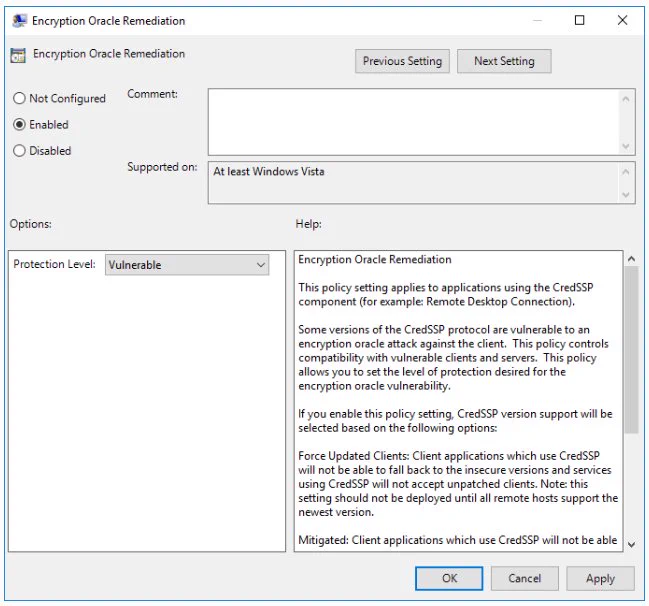Click the Help pane scroll up arrow
649x606 pixels.
click(631, 259)
